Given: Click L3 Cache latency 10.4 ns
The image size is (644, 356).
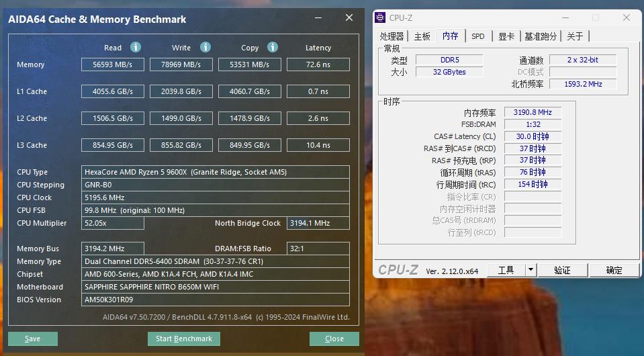Looking at the screenshot, I should [318, 145].
